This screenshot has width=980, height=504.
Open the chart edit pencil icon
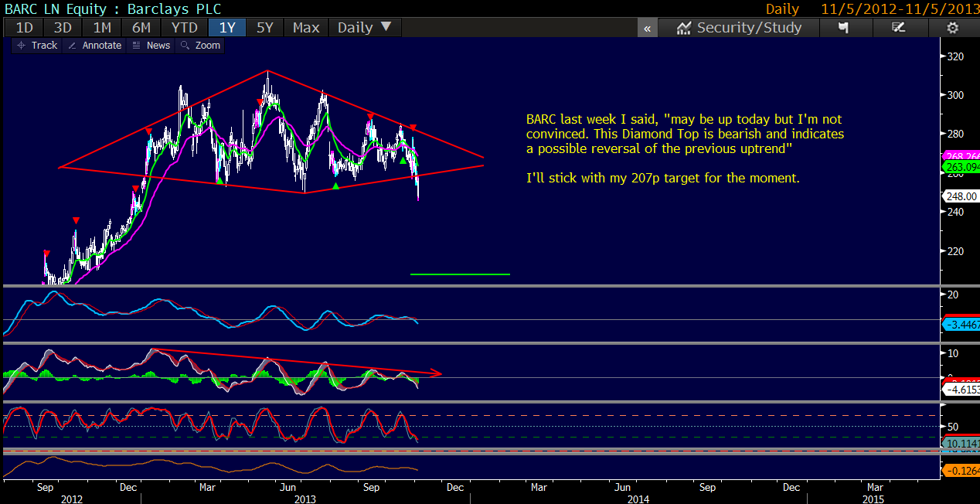click(x=898, y=28)
